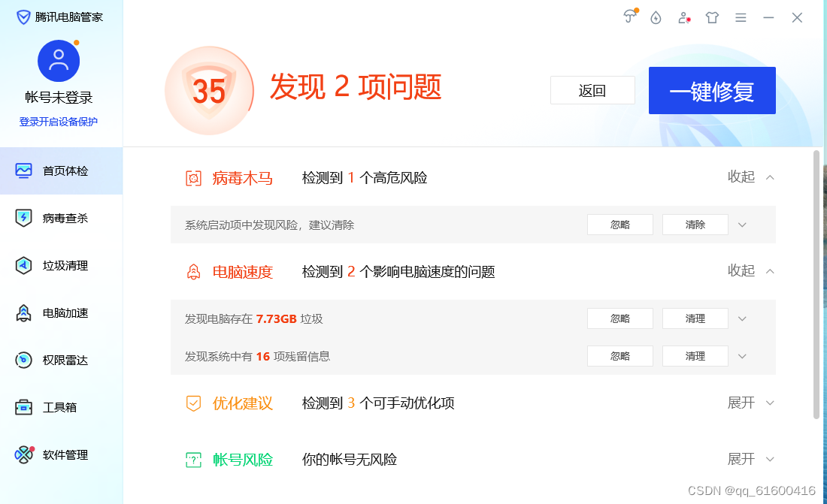Viewport: 827px width, 504px height.
Task: Expand the 优化建议 optimization section
Action: (x=752, y=403)
